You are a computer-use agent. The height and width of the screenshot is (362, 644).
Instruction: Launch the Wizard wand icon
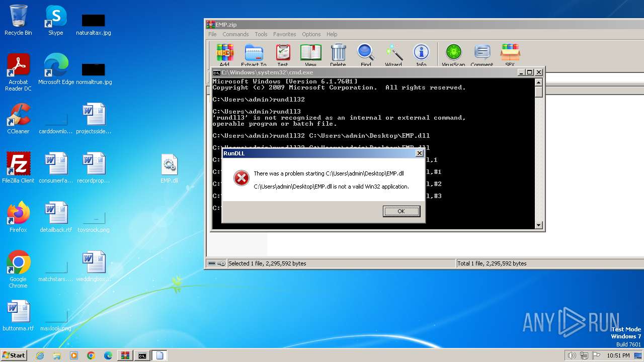pyautogui.click(x=393, y=54)
